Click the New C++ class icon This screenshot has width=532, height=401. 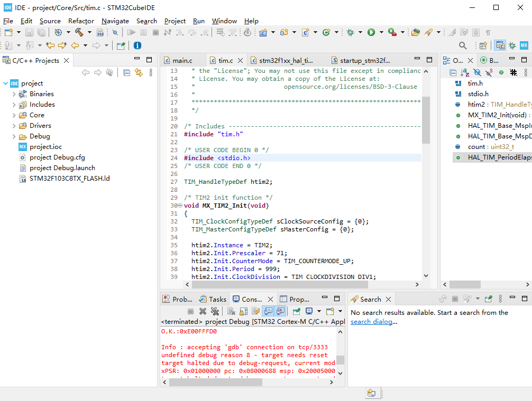pyautogui.click(x=326, y=33)
